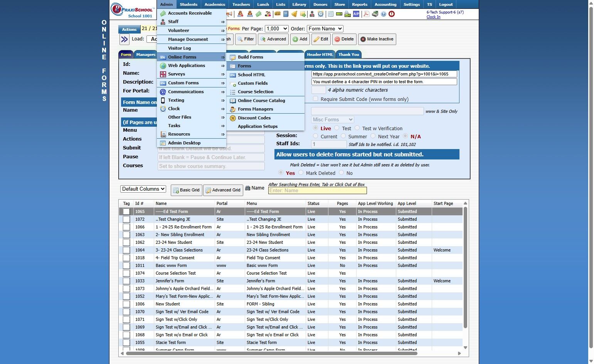The height and width of the screenshot is (364, 594).
Task: Switch to the Header HTML tab
Action: click(x=320, y=54)
